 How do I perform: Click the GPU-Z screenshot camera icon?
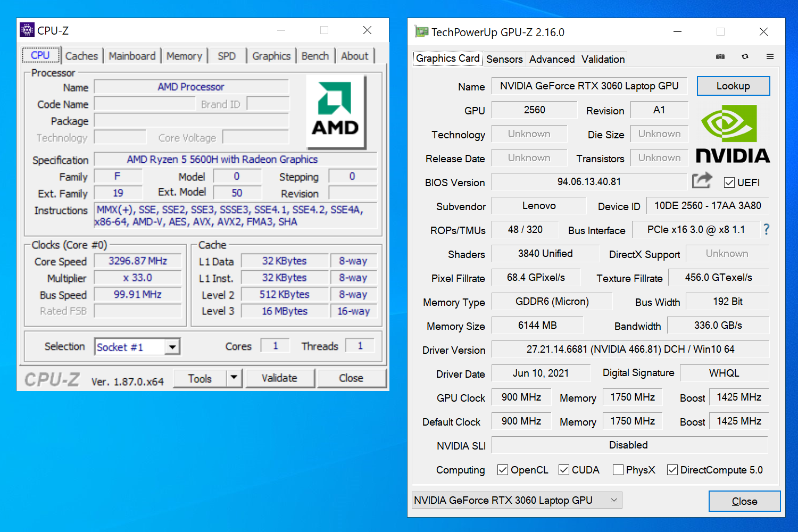pos(720,56)
